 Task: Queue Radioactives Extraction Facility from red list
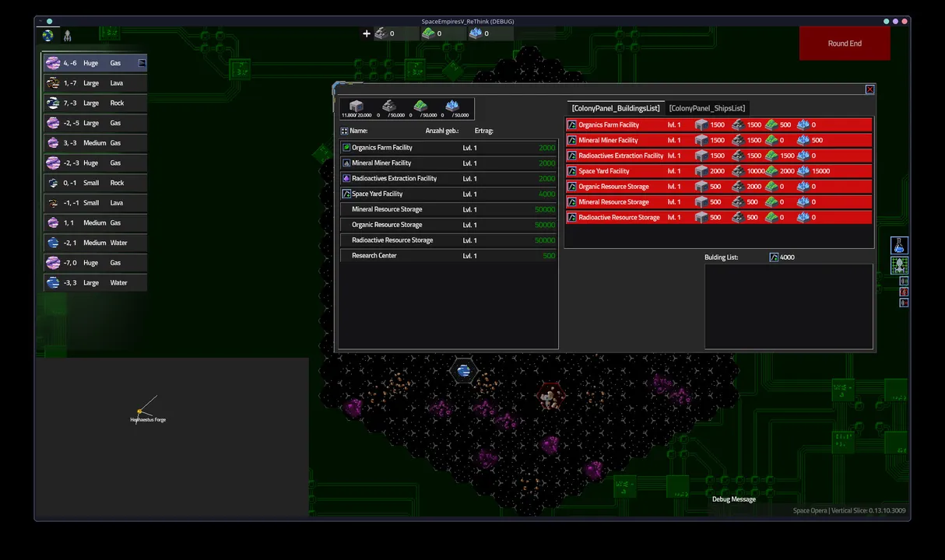[719, 156]
